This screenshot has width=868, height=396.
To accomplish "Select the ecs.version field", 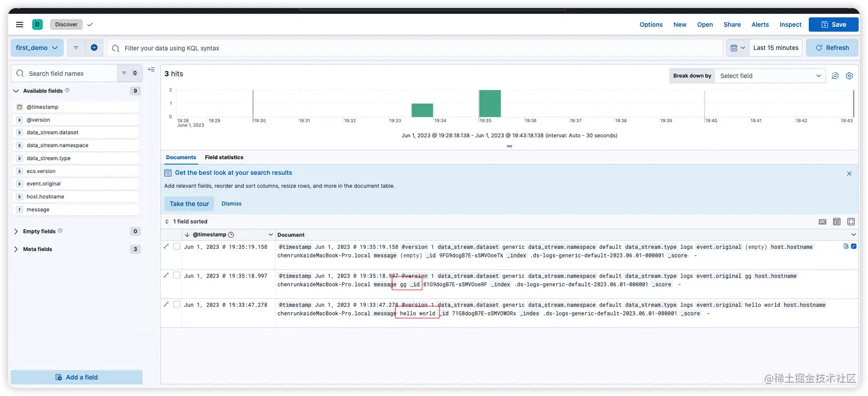I will [x=76, y=171].
